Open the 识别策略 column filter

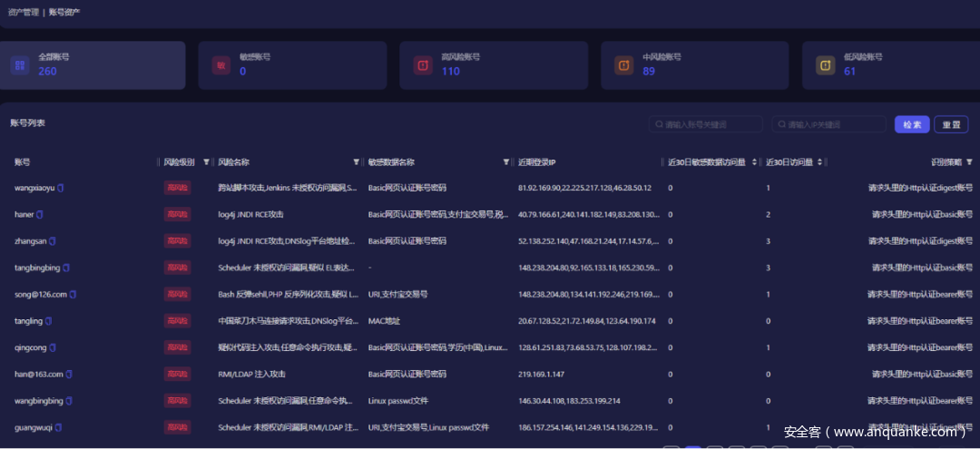tap(969, 162)
